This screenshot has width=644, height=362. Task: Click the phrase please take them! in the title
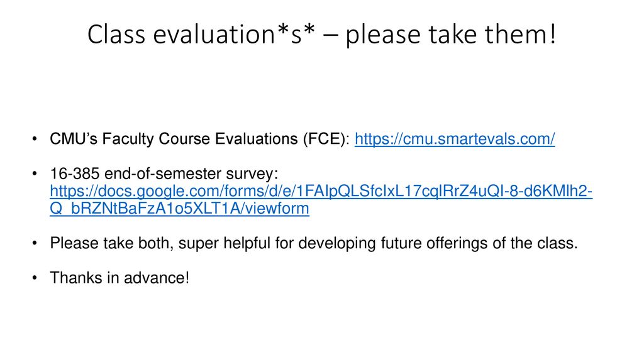(451, 35)
